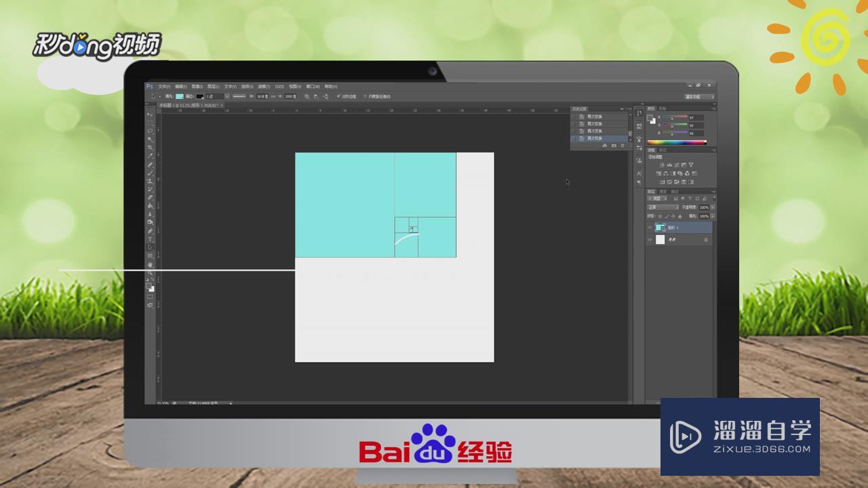Select the Clone Stamp tool
868x488 pixels.
(x=150, y=180)
